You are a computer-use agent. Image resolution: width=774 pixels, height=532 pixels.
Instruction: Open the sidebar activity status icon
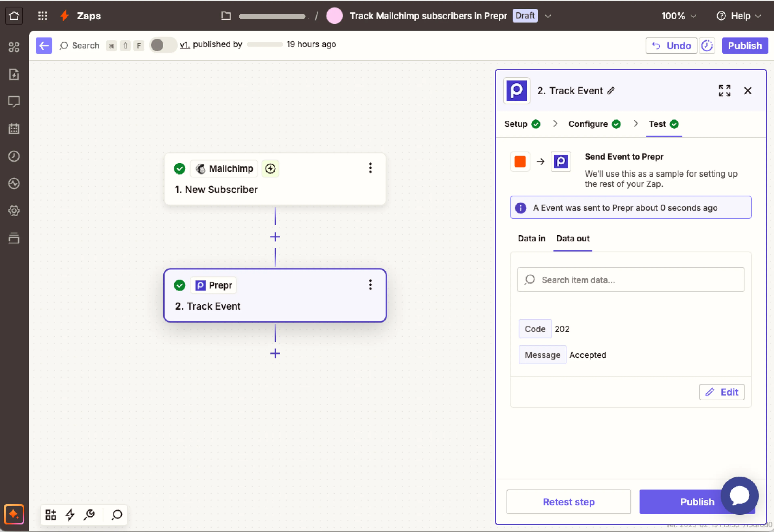click(14, 183)
